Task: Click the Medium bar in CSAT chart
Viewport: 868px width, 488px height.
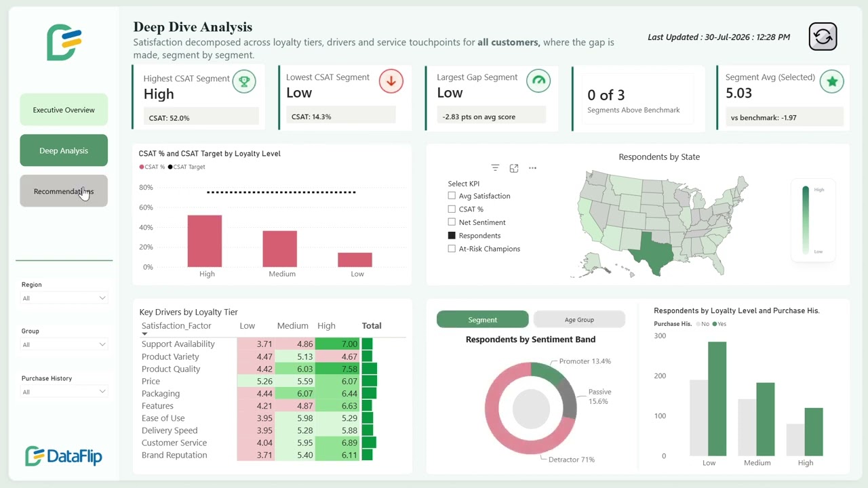Action: click(x=280, y=249)
